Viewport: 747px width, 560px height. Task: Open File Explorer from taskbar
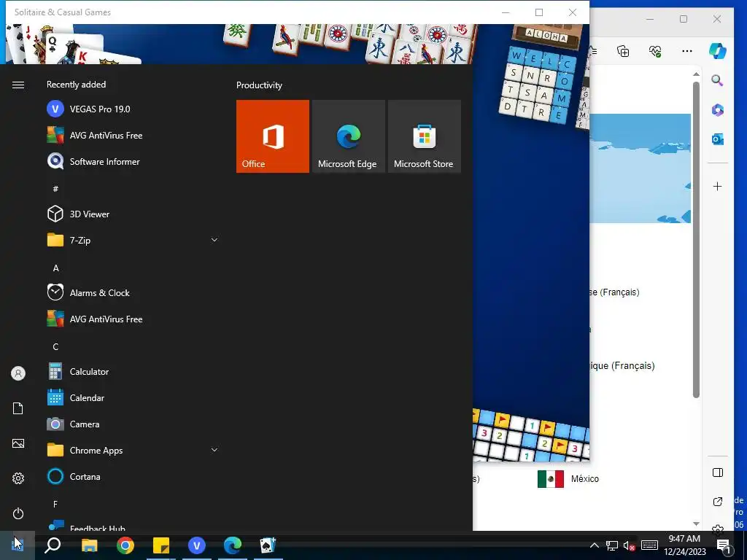pos(89,545)
